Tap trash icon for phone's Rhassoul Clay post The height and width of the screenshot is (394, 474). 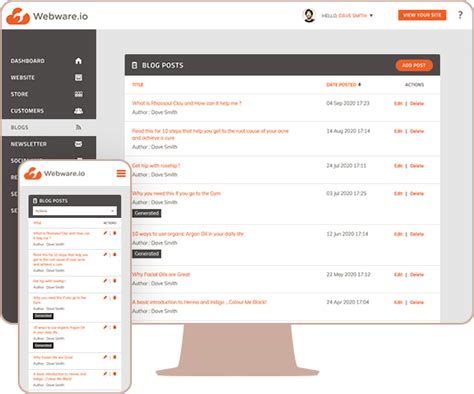115,233
